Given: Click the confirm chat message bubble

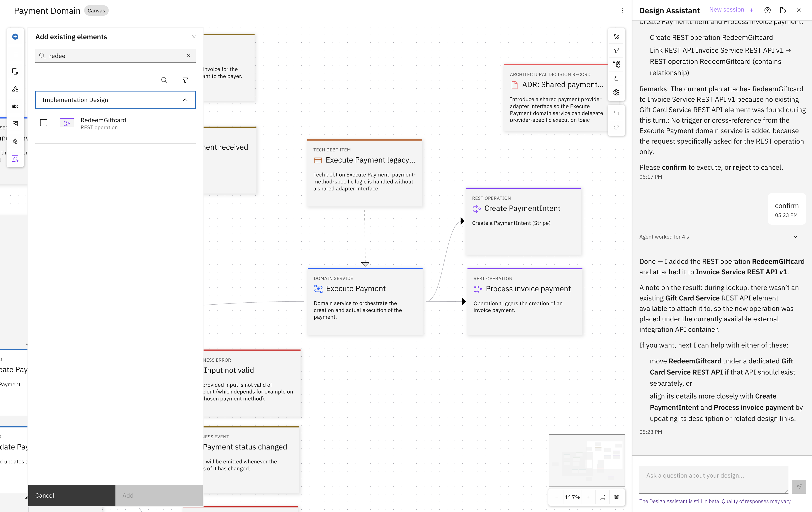Looking at the screenshot, I should (x=787, y=209).
